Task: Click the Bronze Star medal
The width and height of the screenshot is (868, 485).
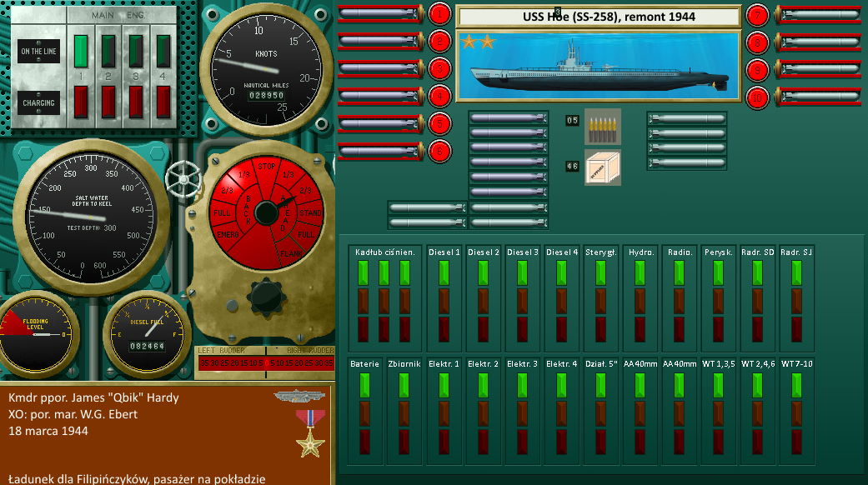Action: [310, 432]
